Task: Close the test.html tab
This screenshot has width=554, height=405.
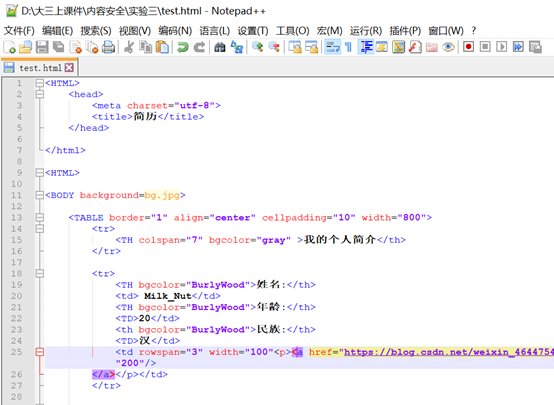Action: [x=70, y=68]
